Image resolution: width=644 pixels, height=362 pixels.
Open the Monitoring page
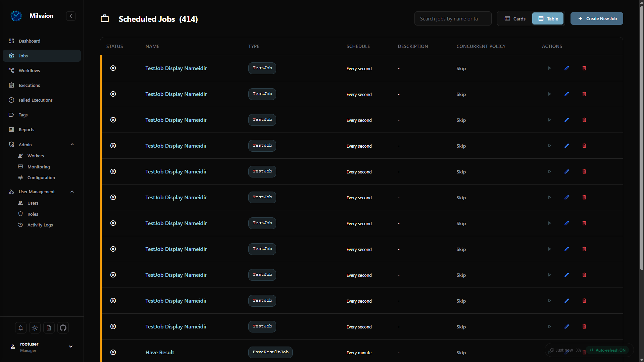pos(39,167)
